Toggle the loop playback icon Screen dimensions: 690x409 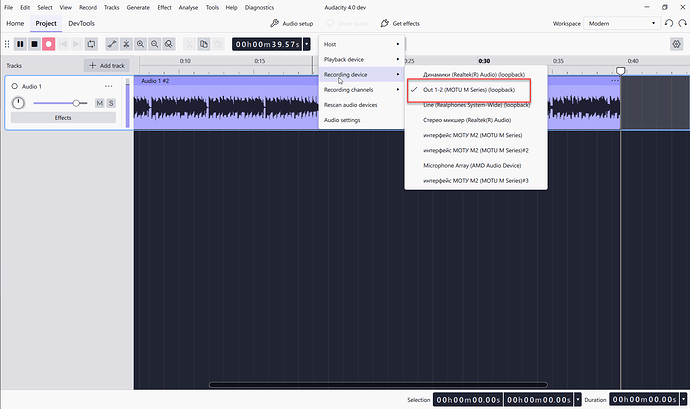pos(91,44)
